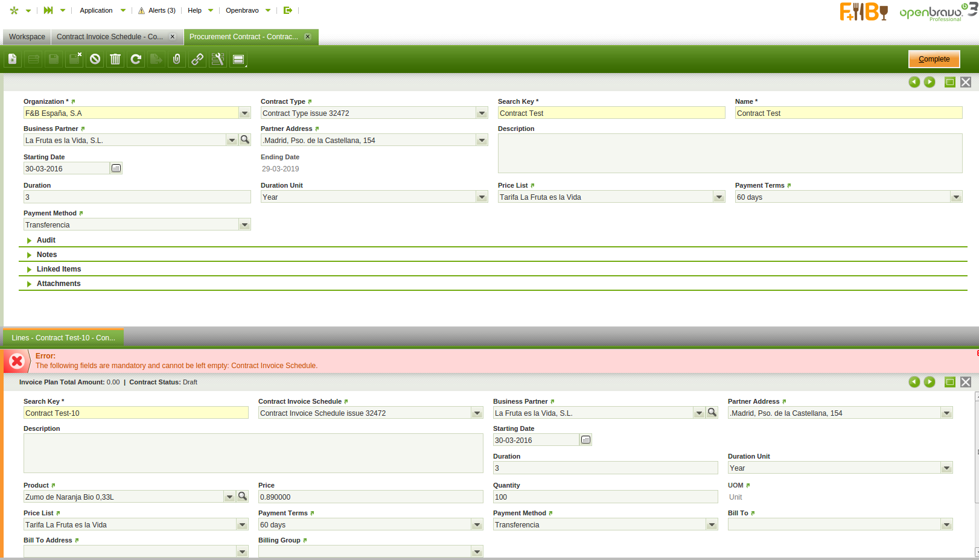Open the Contract Type dropdown
The height and width of the screenshot is (560, 979).
pos(482,113)
